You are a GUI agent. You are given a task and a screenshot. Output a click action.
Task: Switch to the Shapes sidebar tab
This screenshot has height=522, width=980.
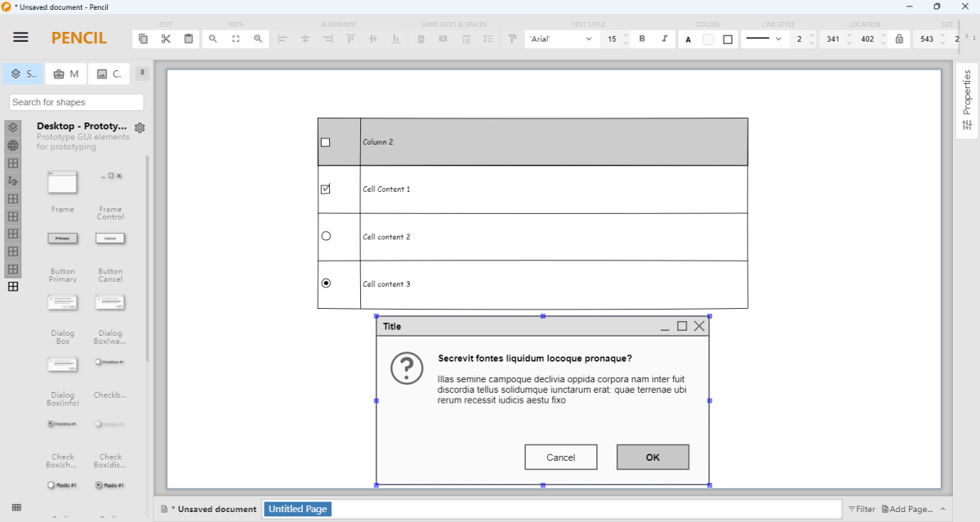(x=24, y=74)
